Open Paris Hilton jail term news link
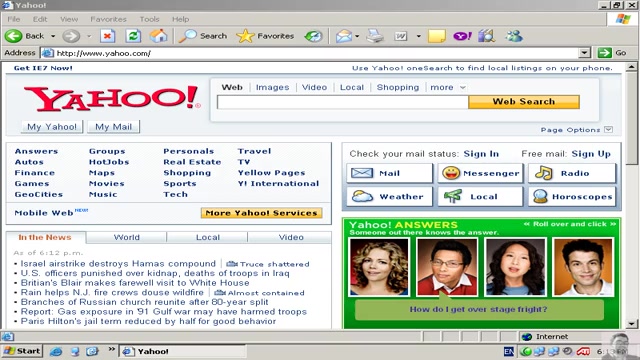This screenshot has height=360, width=640. (x=148, y=321)
